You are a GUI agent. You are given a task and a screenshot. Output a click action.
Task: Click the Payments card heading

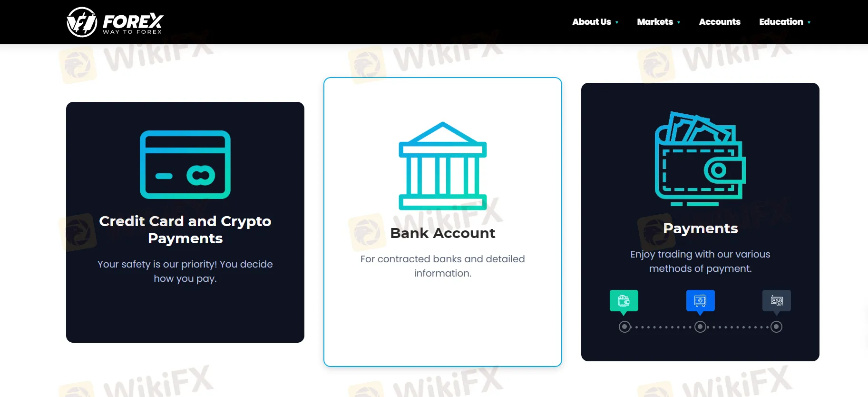click(x=701, y=228)
